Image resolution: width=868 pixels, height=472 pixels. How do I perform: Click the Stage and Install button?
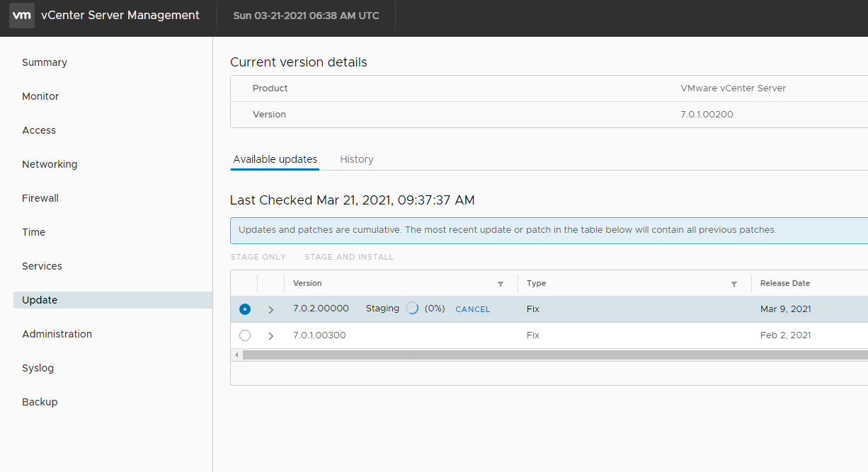[349, 257]
